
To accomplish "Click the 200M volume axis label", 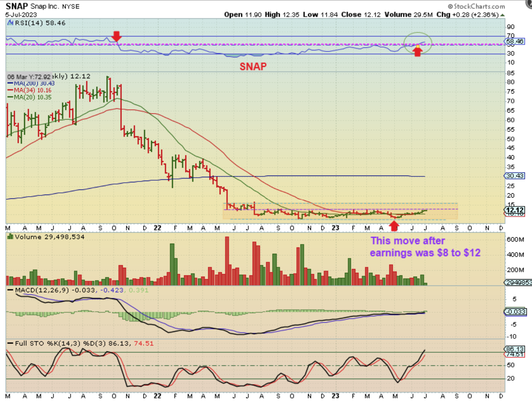I will (x=515, y=270).
